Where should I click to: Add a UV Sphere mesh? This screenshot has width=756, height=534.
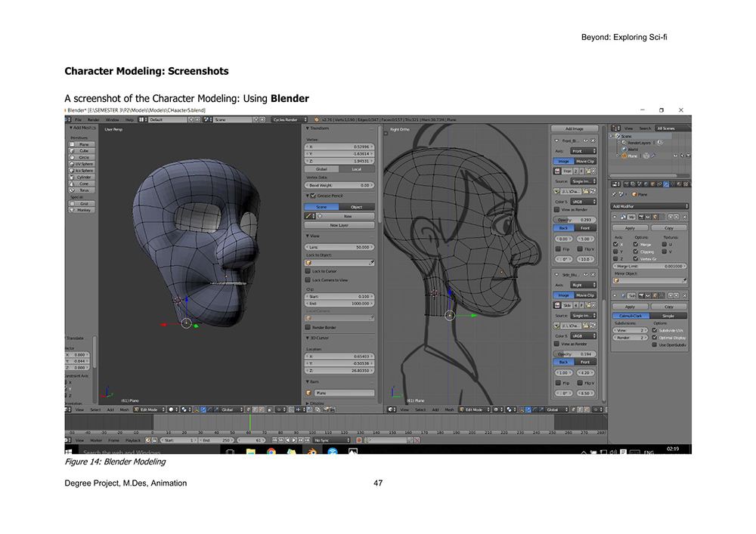click(82, 164)
